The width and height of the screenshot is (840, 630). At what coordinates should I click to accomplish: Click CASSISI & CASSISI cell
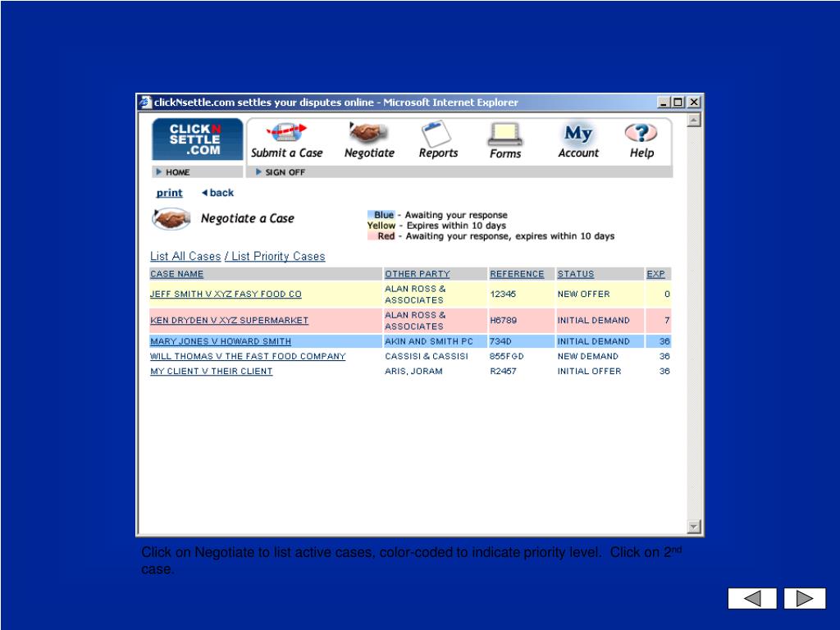coord(427,356)
